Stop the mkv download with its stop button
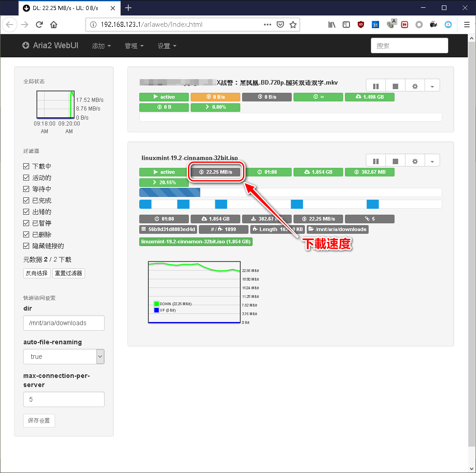 395,86
